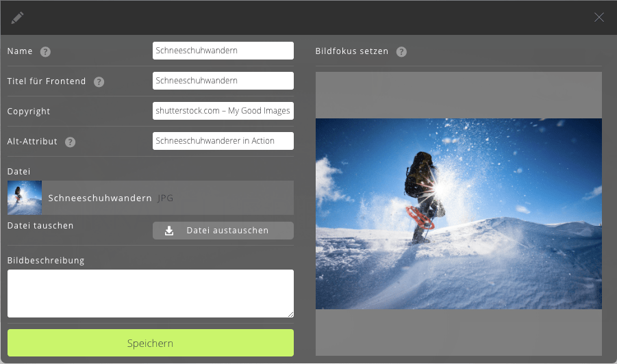Viewport: 617px width, 364px height.
Task: Click help icon beside Alt-Attribut
Action: pos(70,142)
